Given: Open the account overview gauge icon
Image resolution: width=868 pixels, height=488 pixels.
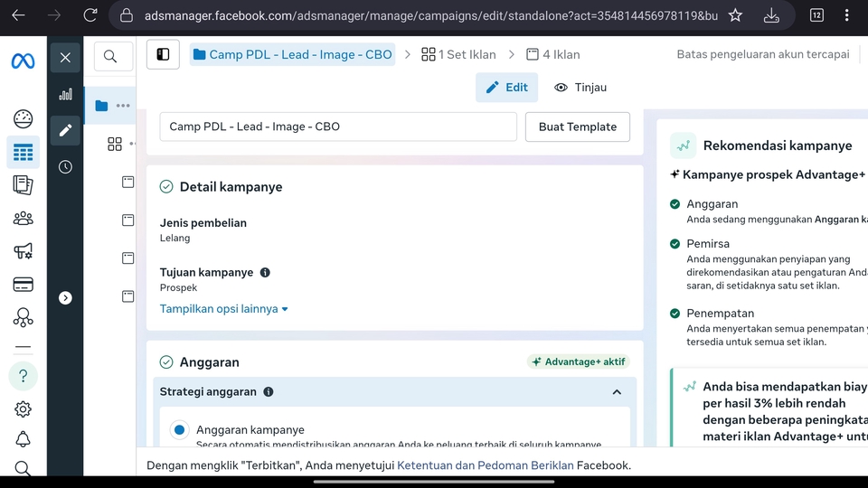Looking at the screenshot, I should 23,119.
